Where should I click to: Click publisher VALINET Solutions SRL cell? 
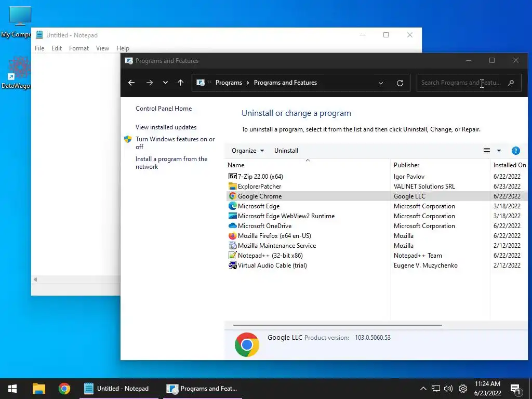coord(424,187)
